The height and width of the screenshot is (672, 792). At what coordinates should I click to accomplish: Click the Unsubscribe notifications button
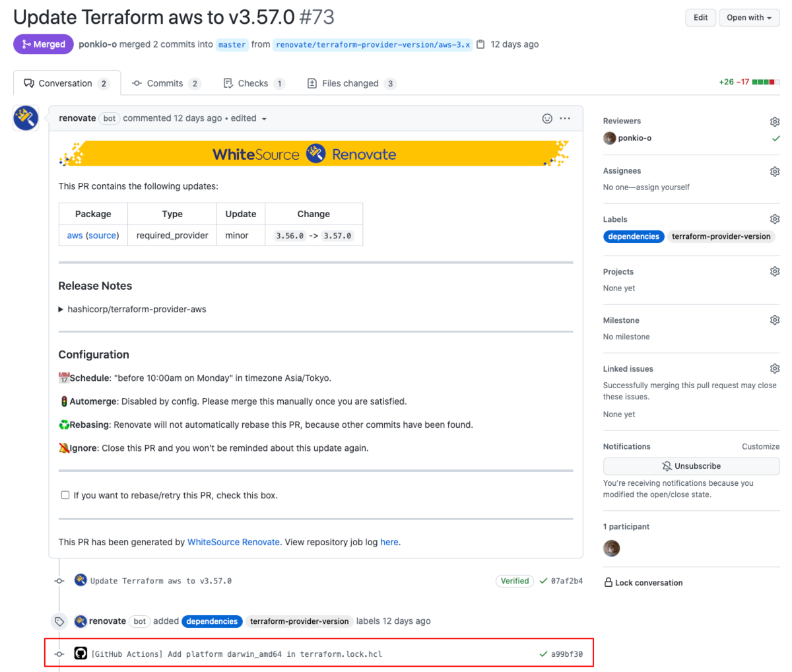691,466
